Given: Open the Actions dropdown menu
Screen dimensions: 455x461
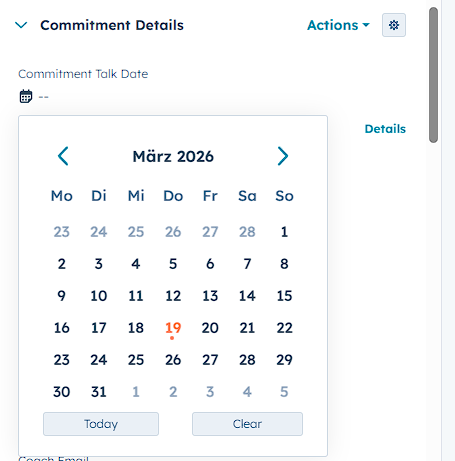Looking at the screenshot, I should tap(338, 25).
